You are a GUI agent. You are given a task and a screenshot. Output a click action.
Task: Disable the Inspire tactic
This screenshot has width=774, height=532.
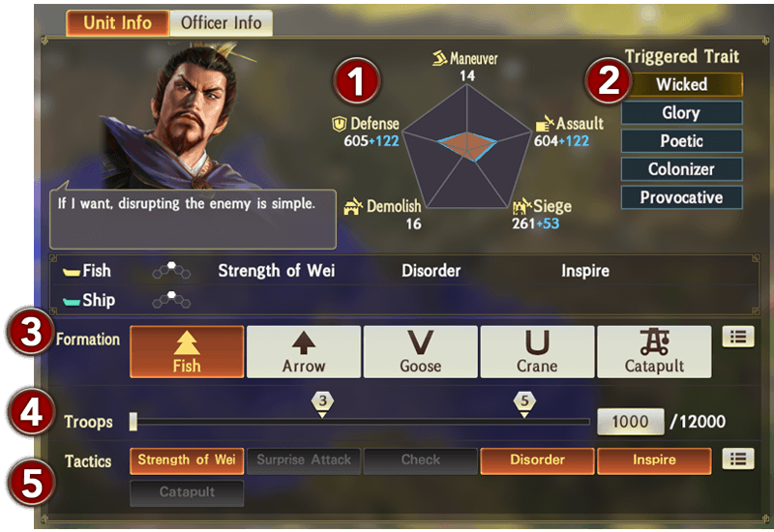(x=654, y=461)
